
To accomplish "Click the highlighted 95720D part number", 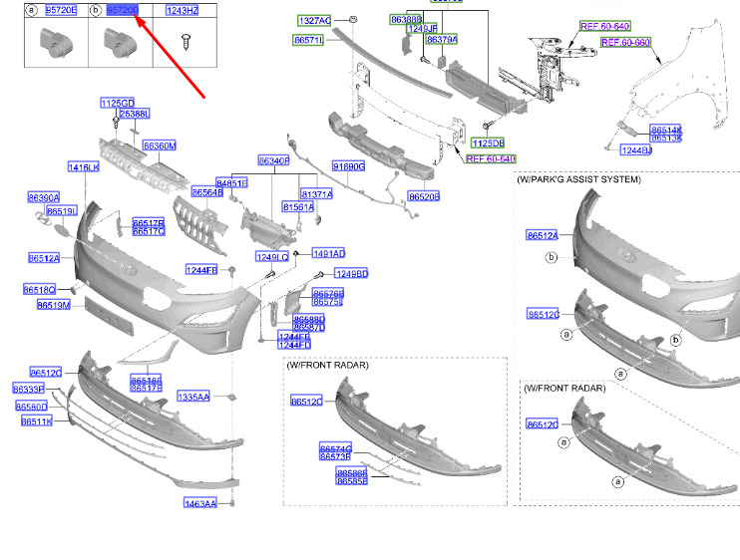I will (123, 10).
